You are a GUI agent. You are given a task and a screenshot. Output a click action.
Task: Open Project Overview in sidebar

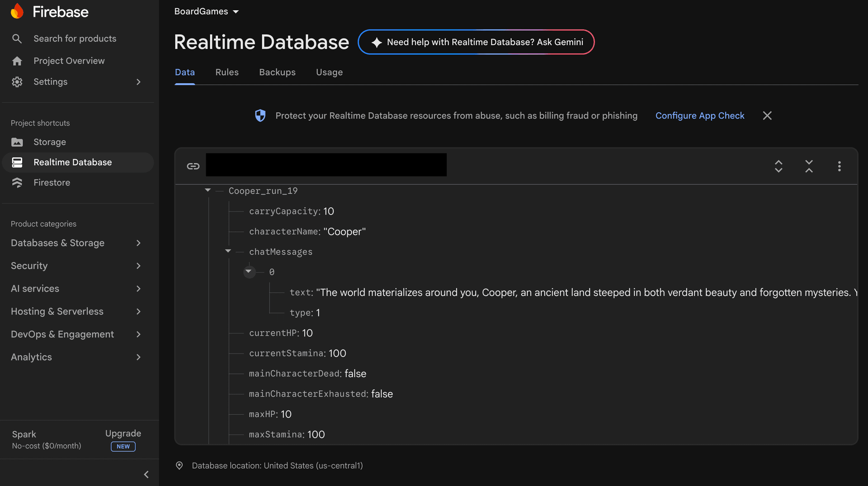coord(69,61)
